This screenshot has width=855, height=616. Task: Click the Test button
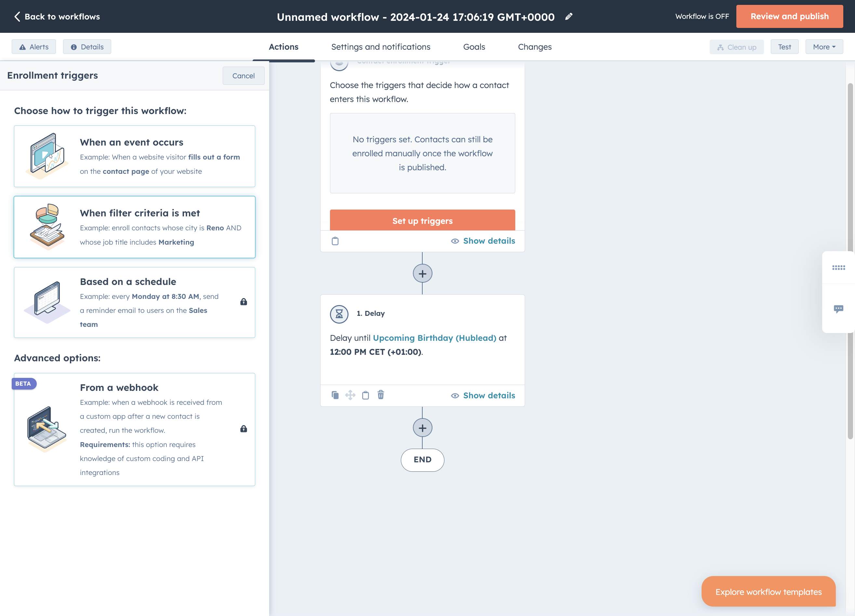[x=784, y=47]
